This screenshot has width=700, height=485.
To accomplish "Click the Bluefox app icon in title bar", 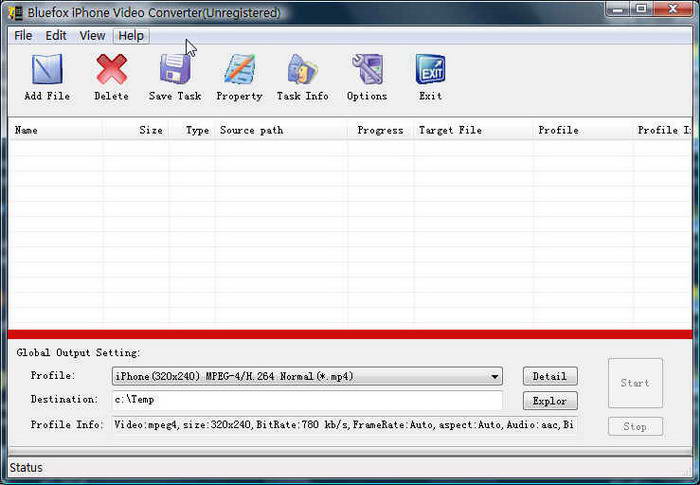I will click(x=16, y=13).
